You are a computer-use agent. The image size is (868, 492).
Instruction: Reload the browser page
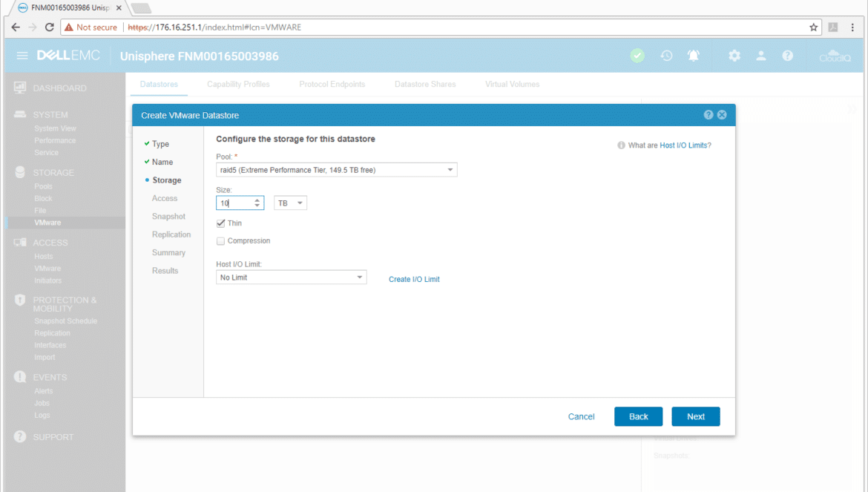49,27
